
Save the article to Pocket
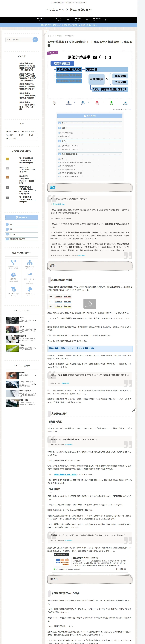tap(97, 103)
